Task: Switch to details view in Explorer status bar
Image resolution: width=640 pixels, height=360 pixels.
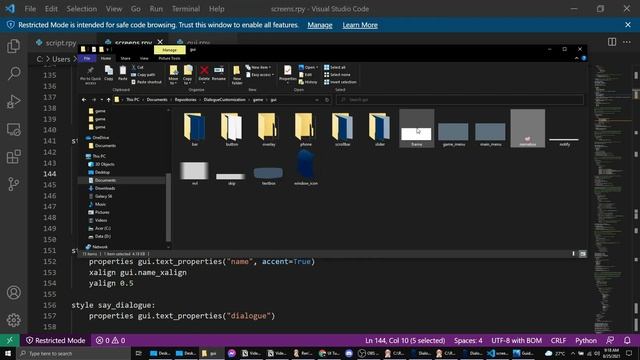Action: [573, 254]
